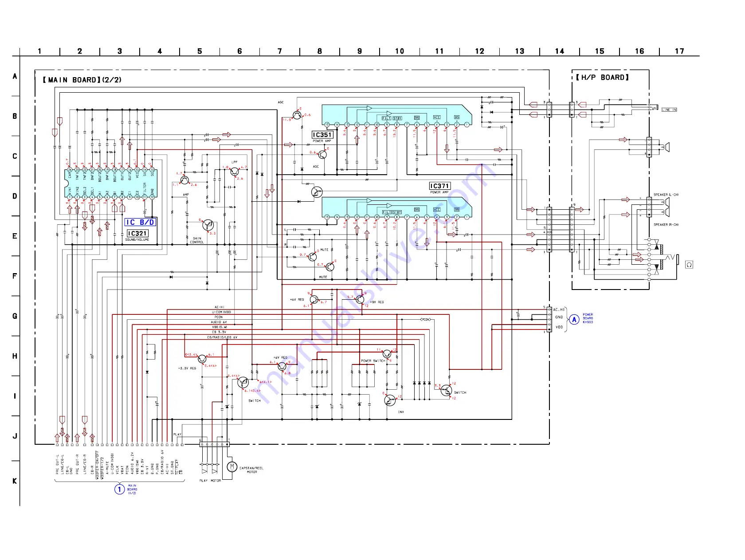Click the IC351 power amp label
This screenshot has height=560, width=745.
322,135
